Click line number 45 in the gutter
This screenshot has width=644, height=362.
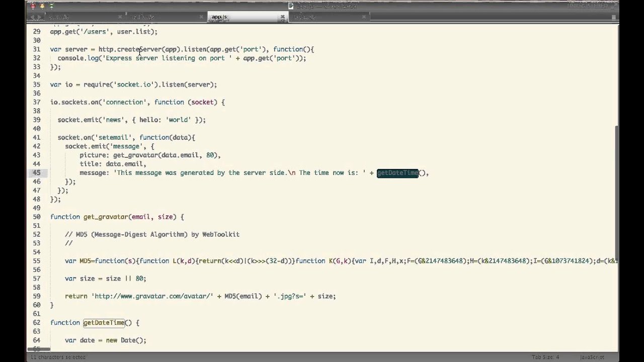37,172
